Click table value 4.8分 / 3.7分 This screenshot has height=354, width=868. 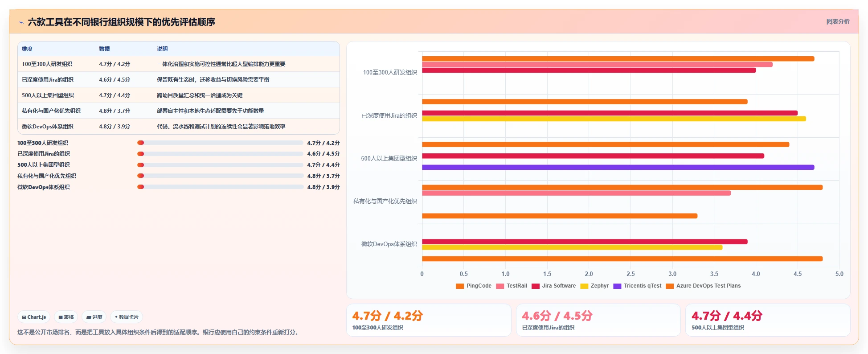(115, 111)
